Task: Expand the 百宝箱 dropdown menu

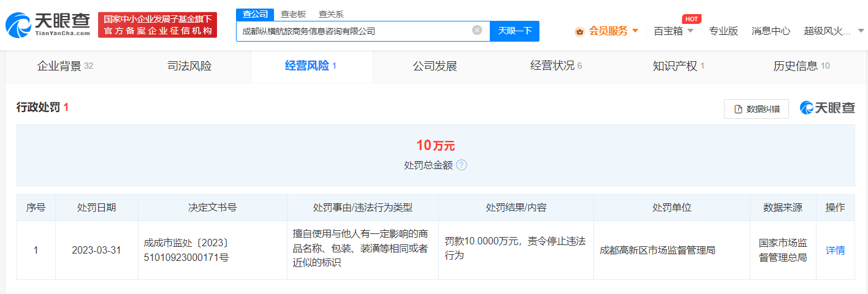Action: tap(690, 31)
